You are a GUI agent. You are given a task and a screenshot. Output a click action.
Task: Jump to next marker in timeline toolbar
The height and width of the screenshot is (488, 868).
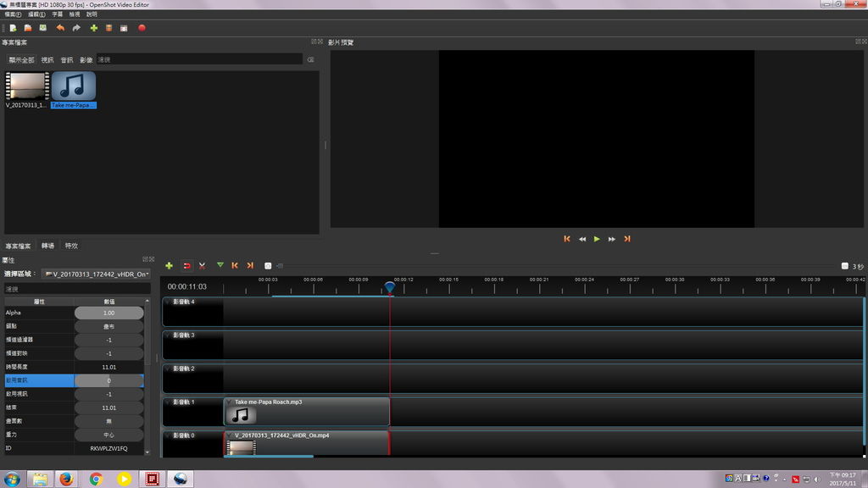(250, 265)
